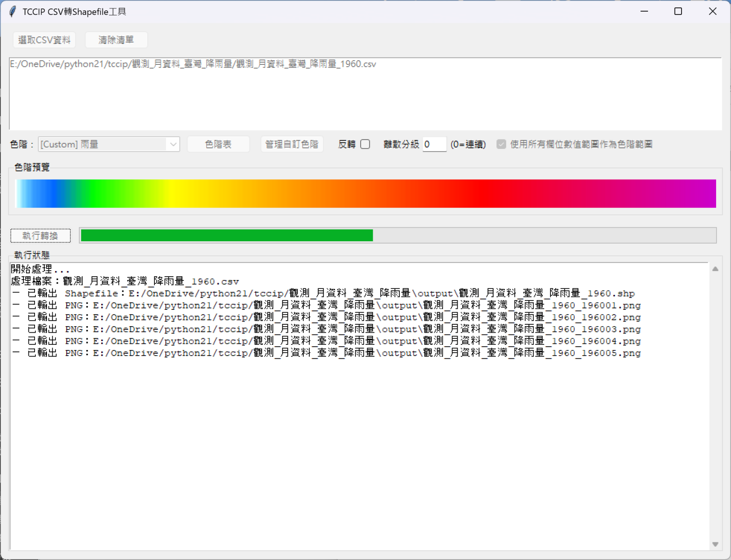Screen dimensions: 731x560
Task: Close the TCCIP CSV轉Shapefile window
Action: coord(712,12)
